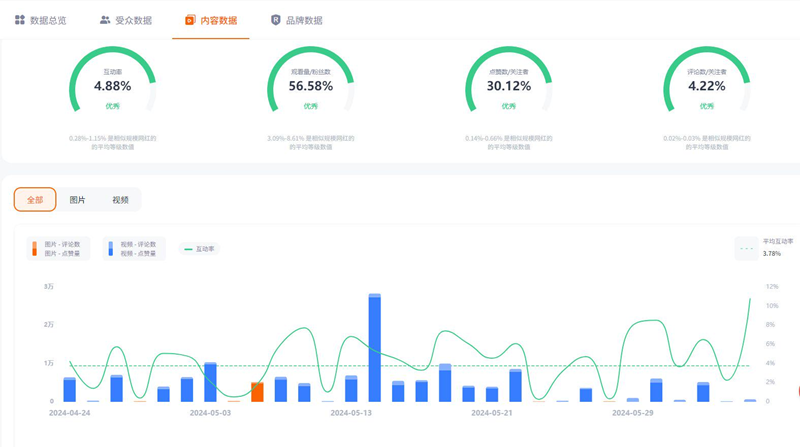Image resolution: width=800 pixels, height=447 pixels.
Task: Open the 数据总览 tab
Action: 48,20
